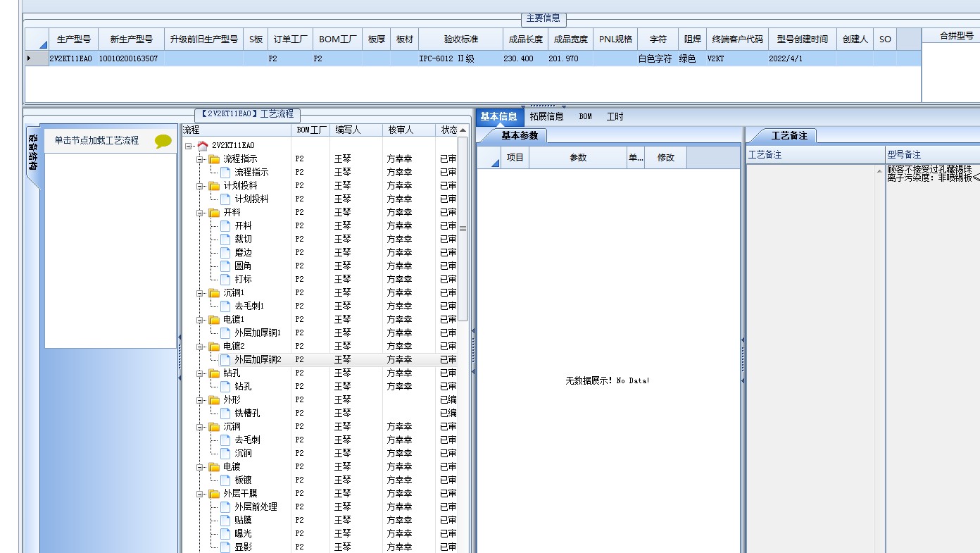Click the document icon beside 显影

pyautogui.click(x=225, y=547)
